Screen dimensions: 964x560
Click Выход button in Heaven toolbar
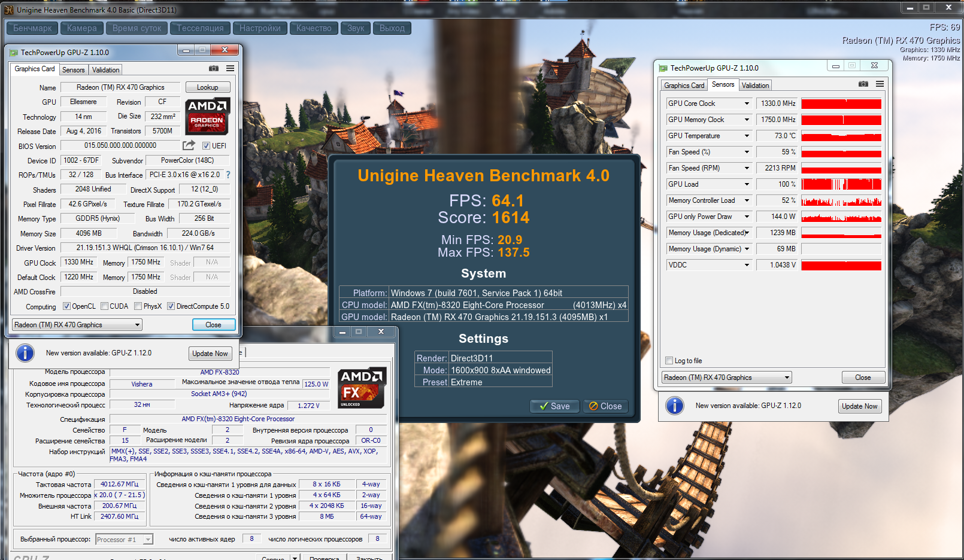(x=392, y=28)
